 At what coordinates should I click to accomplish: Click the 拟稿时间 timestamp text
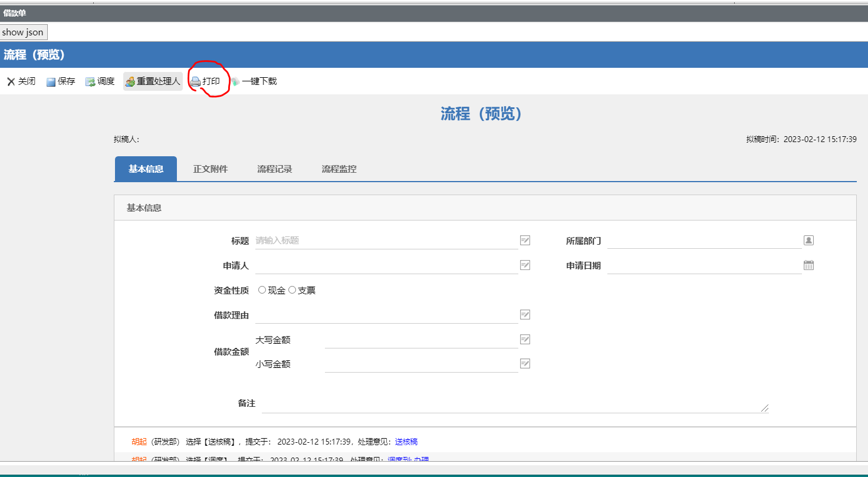(x=801, y=140)
